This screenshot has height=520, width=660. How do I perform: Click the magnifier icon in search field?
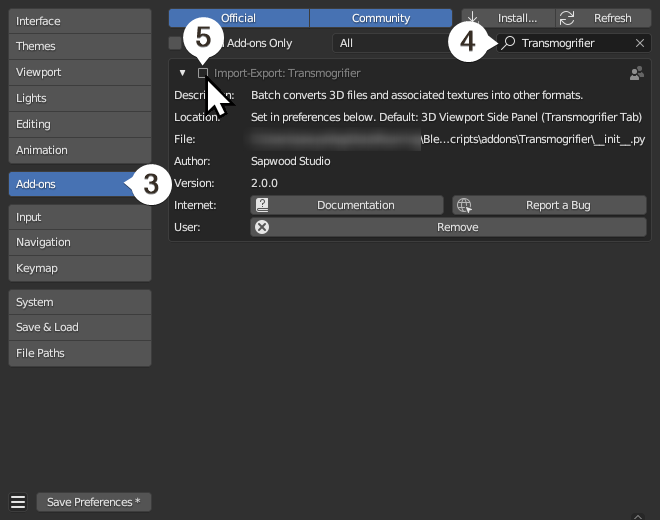509,43
